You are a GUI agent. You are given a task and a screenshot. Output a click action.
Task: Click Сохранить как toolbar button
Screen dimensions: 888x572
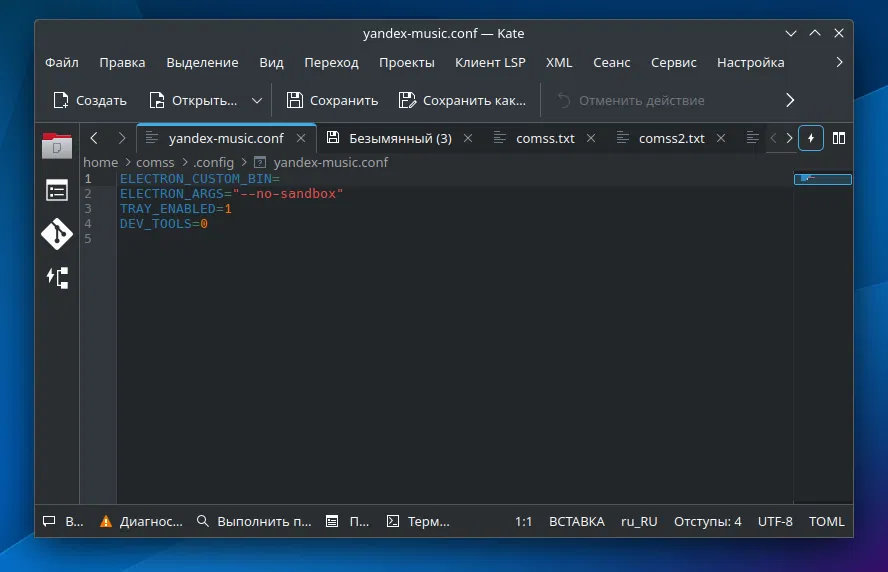462,100
